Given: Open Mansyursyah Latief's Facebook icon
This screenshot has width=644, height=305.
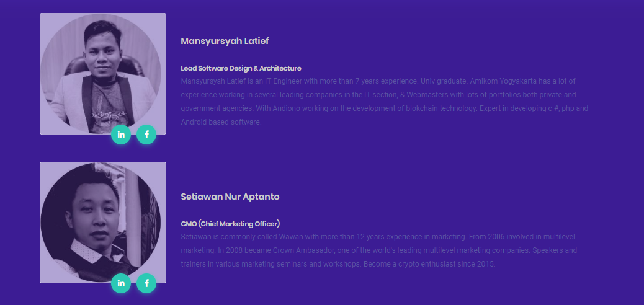Looking at the screenshot, I should [146, 135].
